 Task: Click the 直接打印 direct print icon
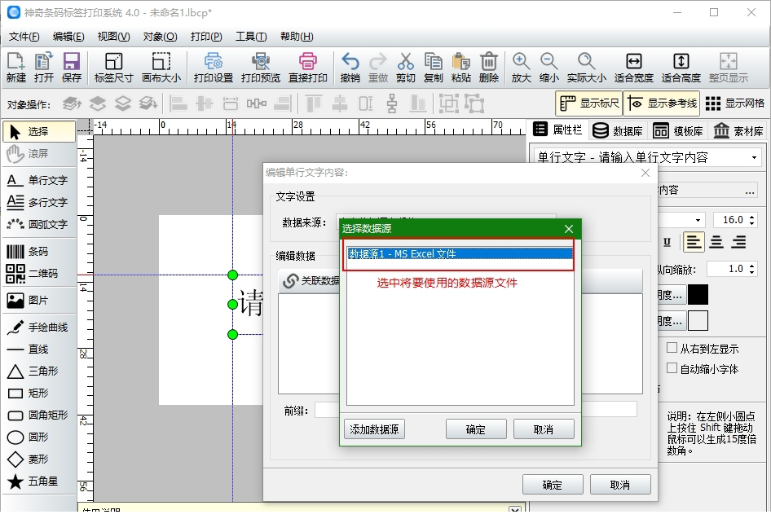click(308, 68)
